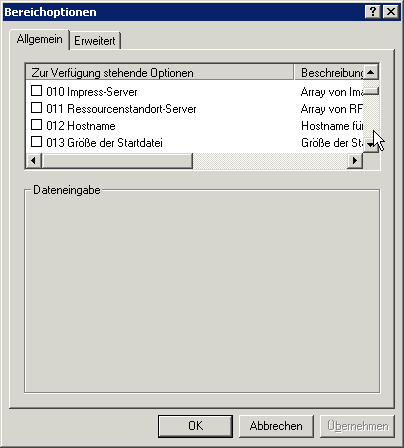Click the Beschreibung column header
The image size is (404, 448).
pos(329,72)
